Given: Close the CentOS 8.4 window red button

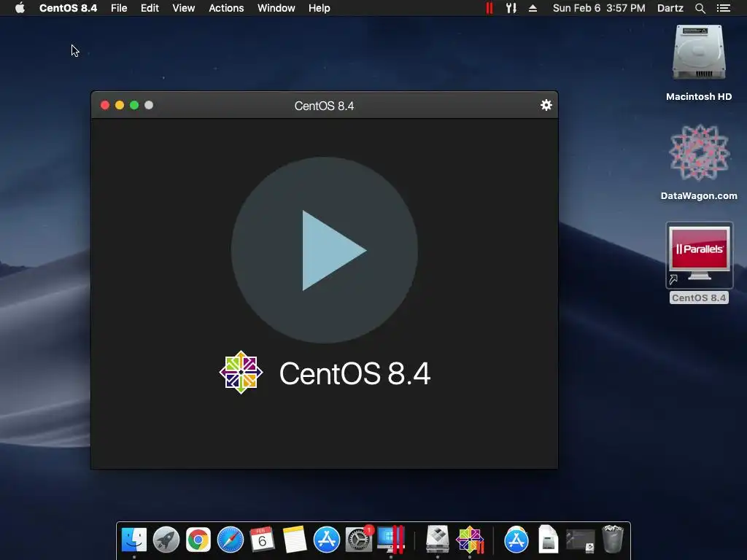Looking at the screenshot, I should [105, 105].
